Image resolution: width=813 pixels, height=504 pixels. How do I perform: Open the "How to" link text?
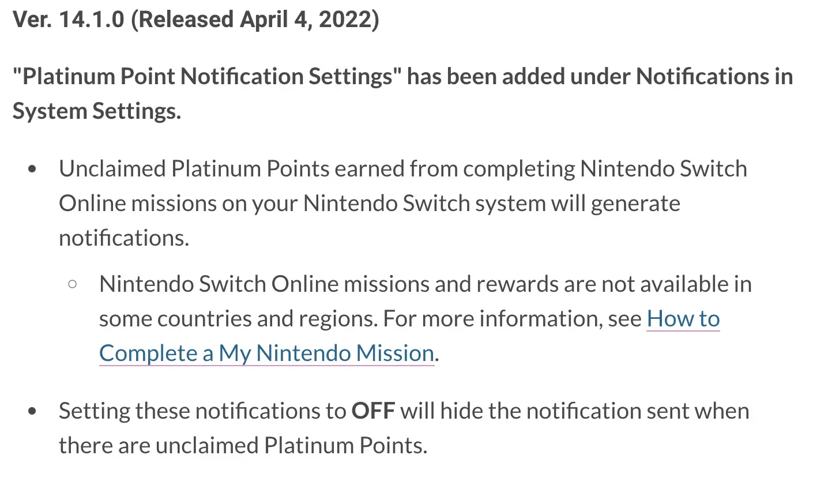pos(683,319)
